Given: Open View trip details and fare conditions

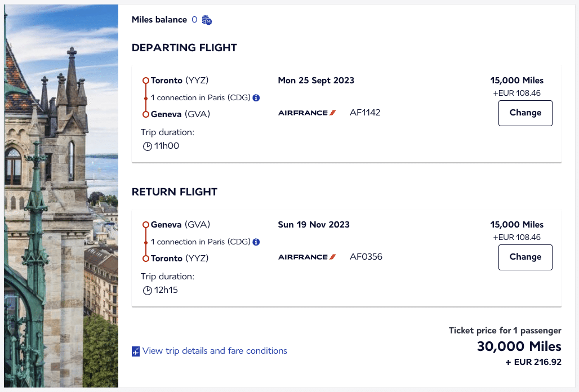Looking at the screenshot, I should 215,351.
